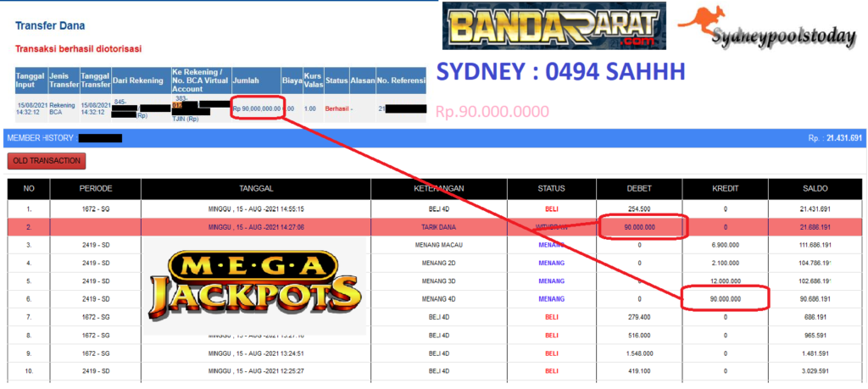Select the 'Berhasil' transfer status value
Screen dimensions: 868x389
(x=337, y=108)
